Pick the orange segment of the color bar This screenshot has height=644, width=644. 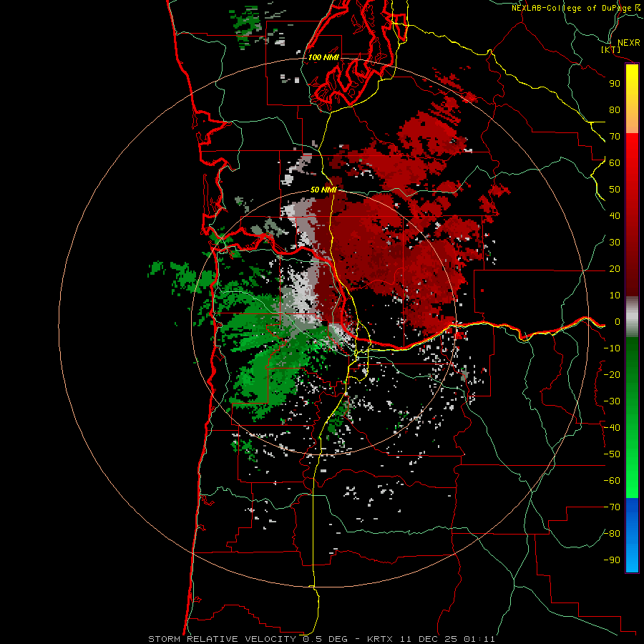632,122
